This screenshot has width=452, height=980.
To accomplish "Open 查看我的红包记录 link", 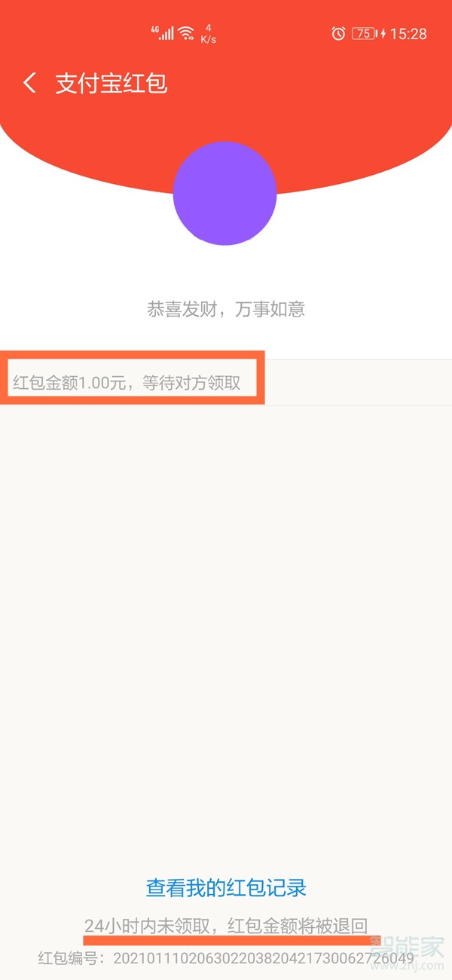I will [x=226, y=887].
